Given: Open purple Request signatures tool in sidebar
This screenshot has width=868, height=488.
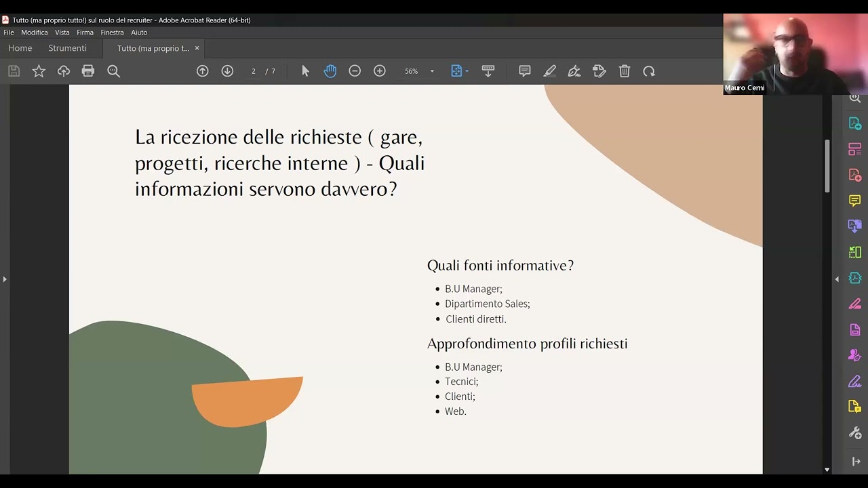Looking at the screenshot, I should point(854,355).
